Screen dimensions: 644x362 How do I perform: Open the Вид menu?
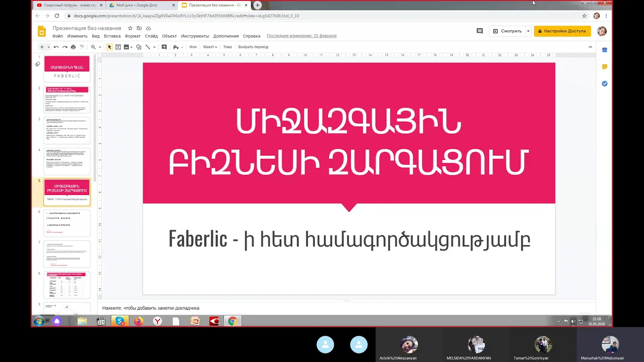click(x=96, y=36)
